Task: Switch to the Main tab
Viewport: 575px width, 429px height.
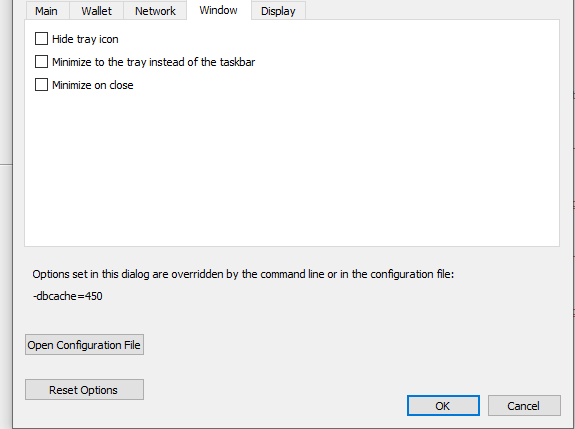Action: coord(47,11)
